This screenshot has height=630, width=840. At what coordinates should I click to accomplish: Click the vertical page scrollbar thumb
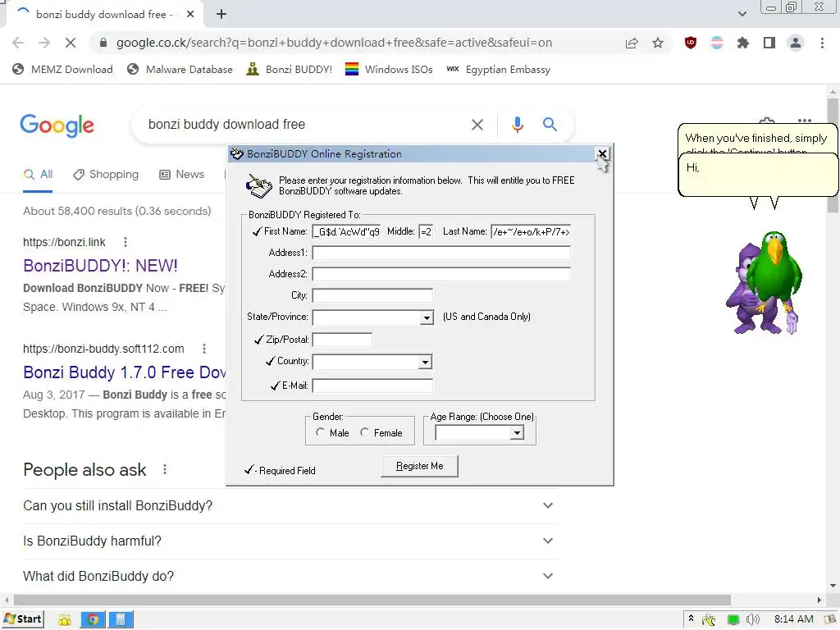833,155
